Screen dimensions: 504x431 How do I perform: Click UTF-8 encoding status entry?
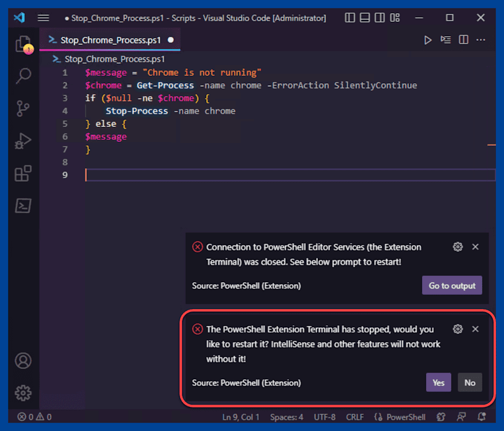pos(325,417)
